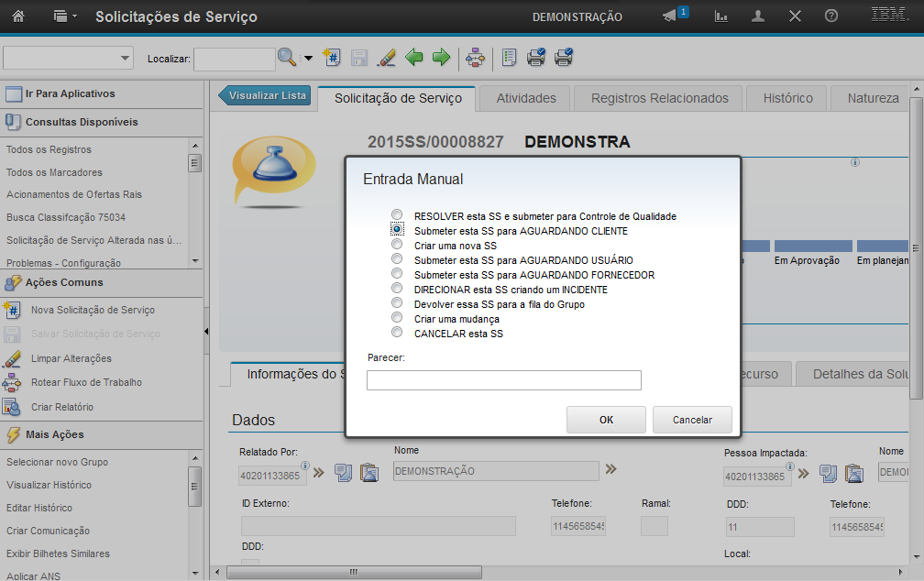Click the Cancelar button in dialog

692,420
